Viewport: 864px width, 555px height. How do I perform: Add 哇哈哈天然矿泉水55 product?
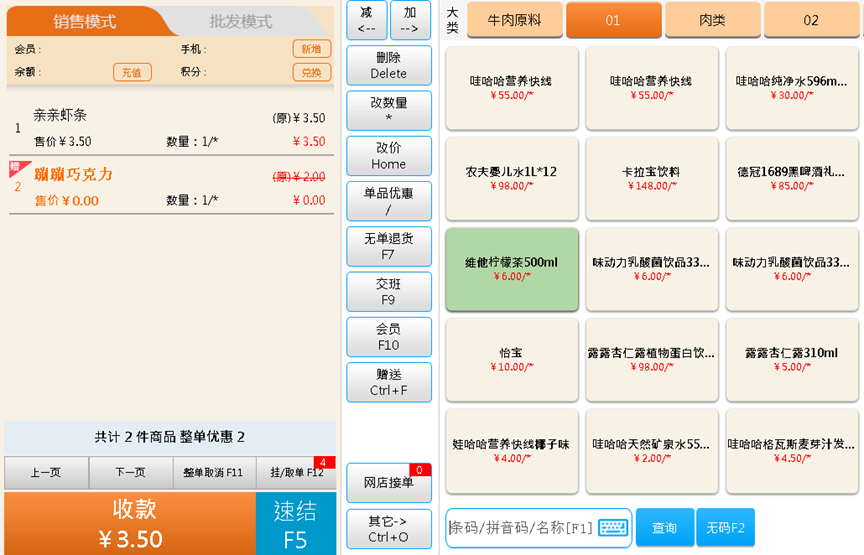tap(652, 451)
